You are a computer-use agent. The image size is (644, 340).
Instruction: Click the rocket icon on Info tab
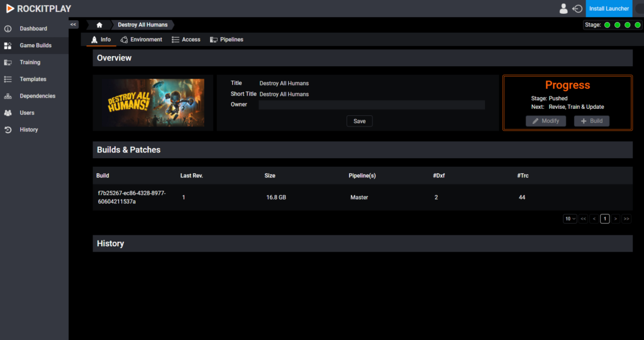94,40
